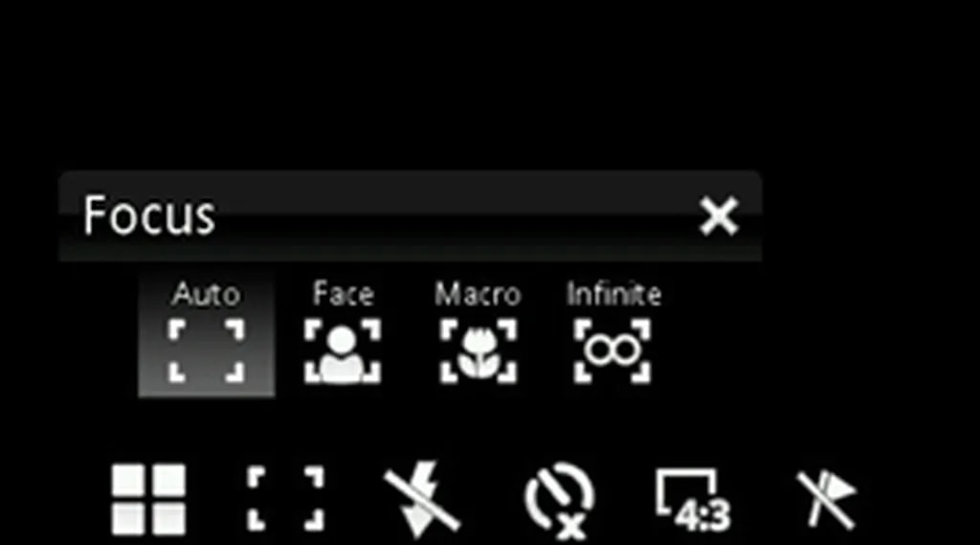Click the Macro label text
The width and height of the screenshot is (980, 545).
point(479,294)
